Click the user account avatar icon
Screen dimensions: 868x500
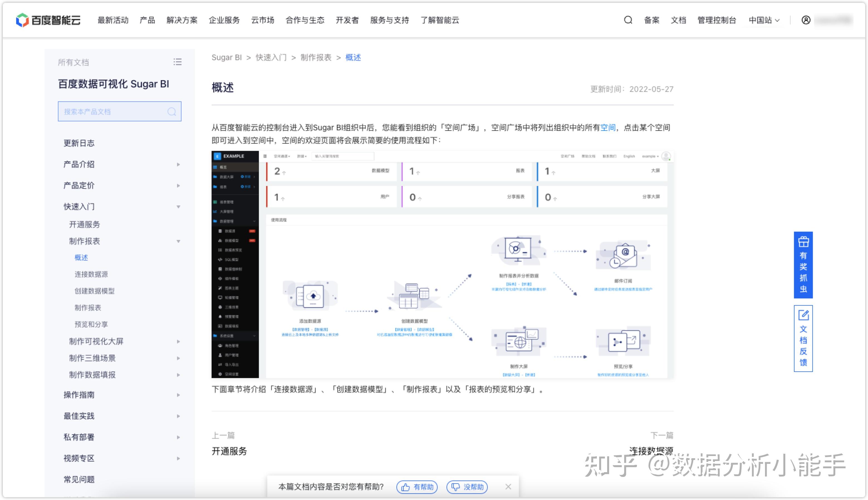coord(806,20)
